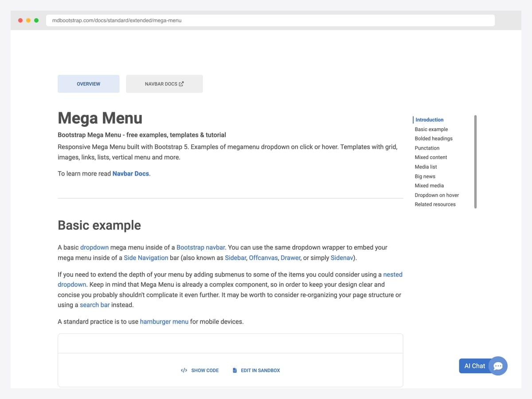The image size is (532, 399).
Task: Click the yellow minimize window dot
Action: [x=28, y=20]
